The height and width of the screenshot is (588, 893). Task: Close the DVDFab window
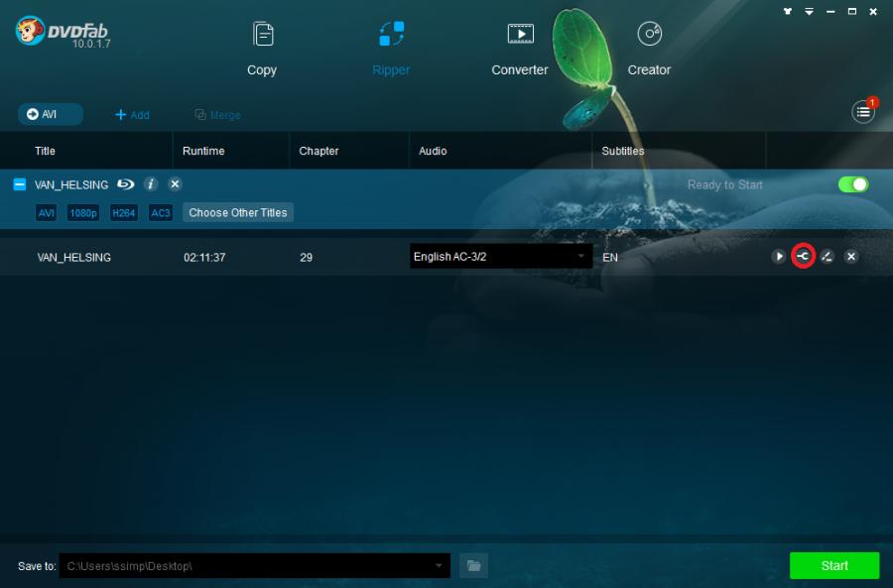[873, 11]
